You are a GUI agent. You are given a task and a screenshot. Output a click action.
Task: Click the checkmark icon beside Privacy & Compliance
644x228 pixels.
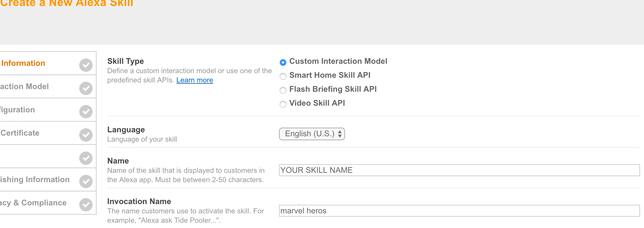[x=86, y=204]
